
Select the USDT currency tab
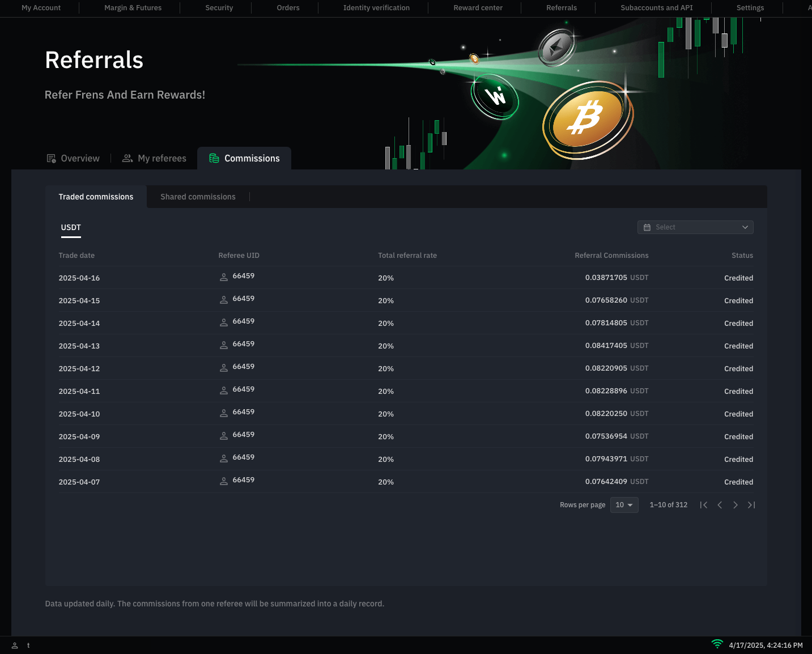[x=71, y=227]
